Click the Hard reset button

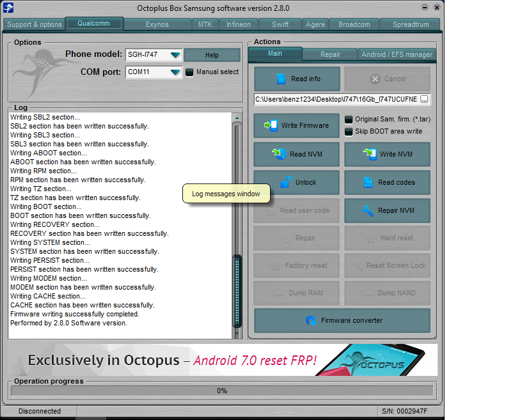click(387, 238)
